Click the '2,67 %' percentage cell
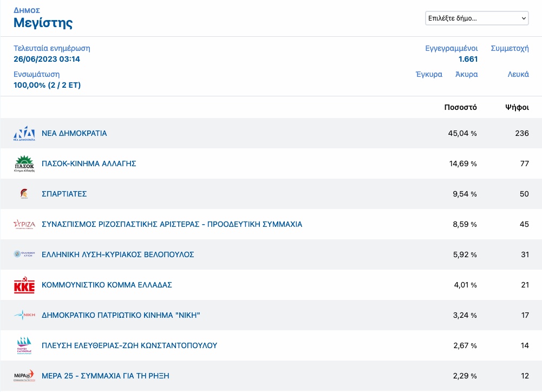542x392 pixels. coord(465,345)
